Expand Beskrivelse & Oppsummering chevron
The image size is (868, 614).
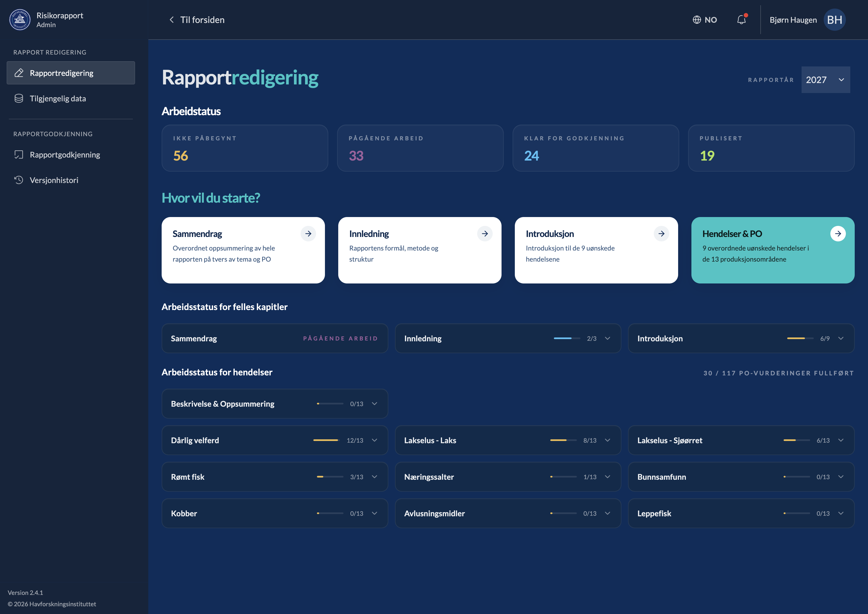coord(375,404)
